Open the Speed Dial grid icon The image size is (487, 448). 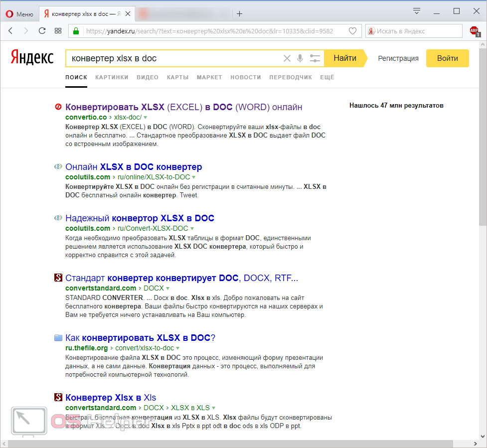(x=58, y=31)
